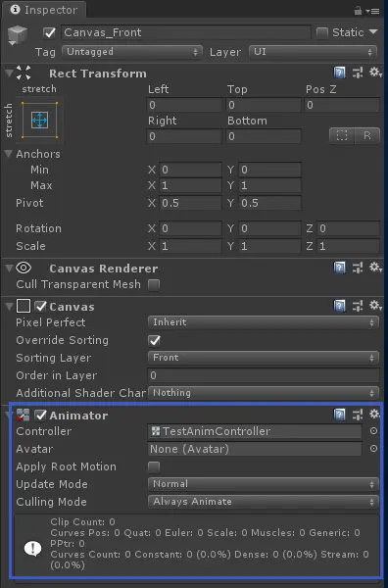Open the Layer dropdown set to UI
Image resolution: width=388 pixels, height=588 pixels.
[x=313, y=52]
